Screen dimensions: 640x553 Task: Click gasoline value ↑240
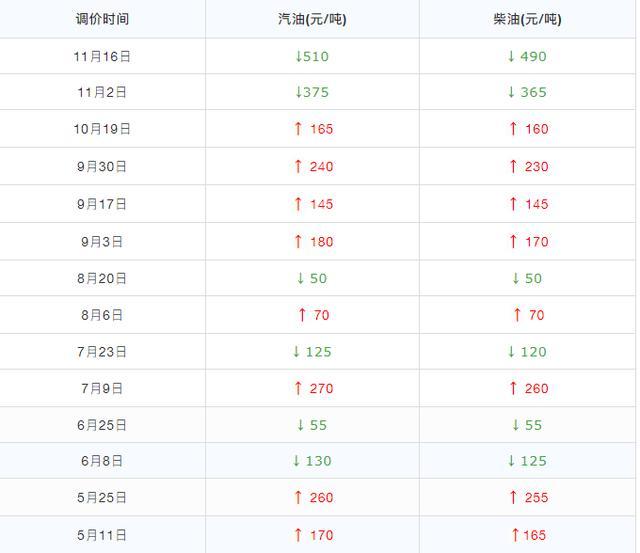tap(313, 167)
